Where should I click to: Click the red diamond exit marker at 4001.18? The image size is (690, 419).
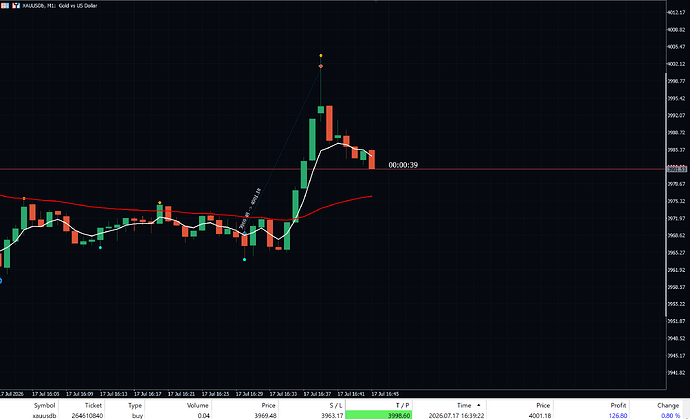coord(321,66)
